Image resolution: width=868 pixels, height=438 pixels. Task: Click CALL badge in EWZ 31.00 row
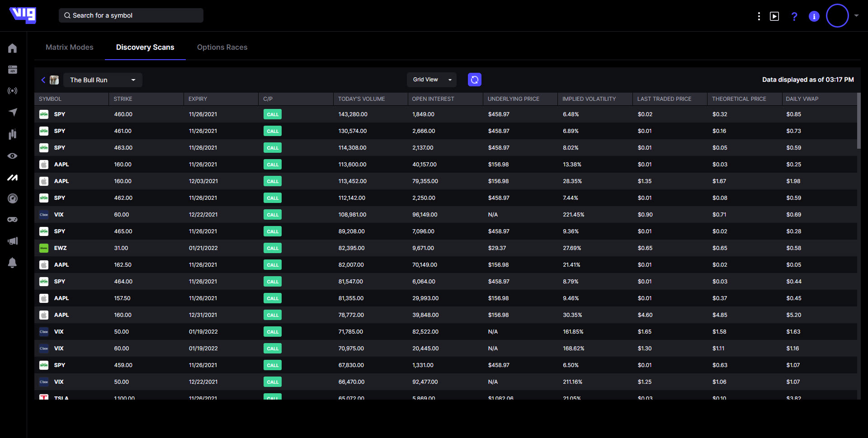pyautogui.click(x=273, y=248)
